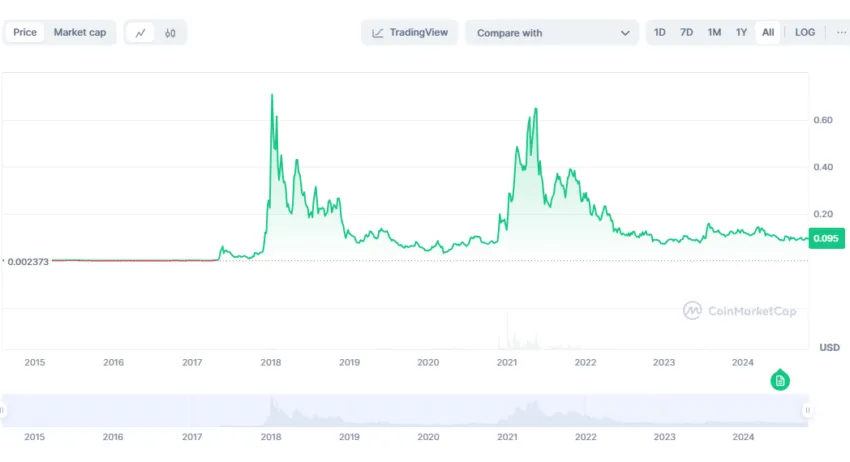Switch to candlestick chart icon
The height and width of the screenshot is (462, 850).
(x=170, y=33)
